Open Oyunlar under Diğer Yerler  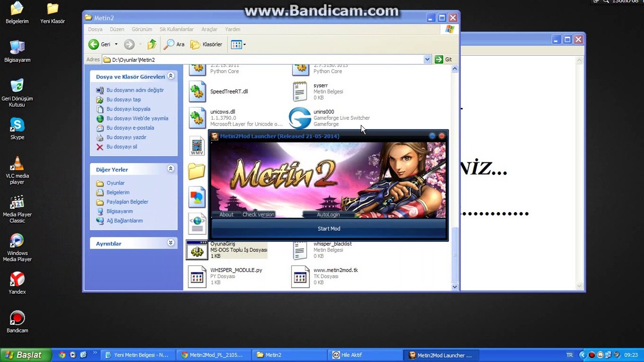pyautogui.click(x=115, y=183)
